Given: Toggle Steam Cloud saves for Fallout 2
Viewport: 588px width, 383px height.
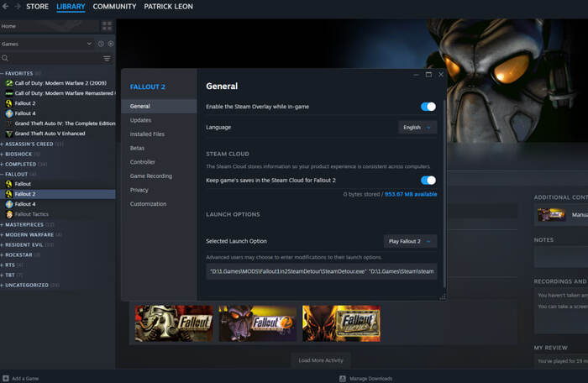Looking at the screenshot, I should tap(428, 180).
